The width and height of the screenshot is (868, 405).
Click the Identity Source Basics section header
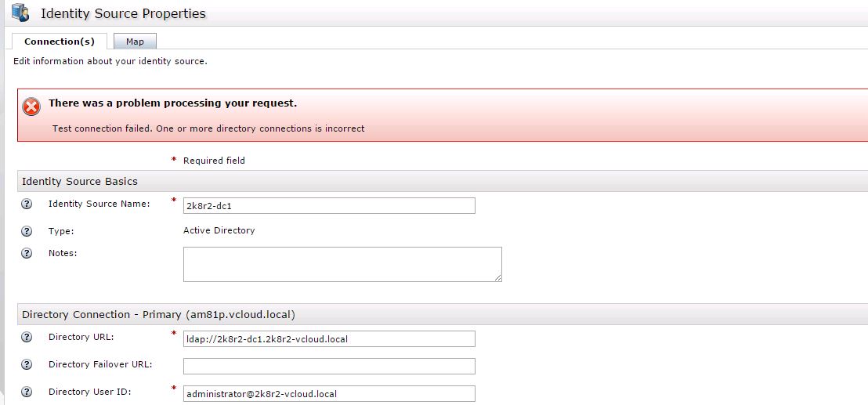point(80,181)
